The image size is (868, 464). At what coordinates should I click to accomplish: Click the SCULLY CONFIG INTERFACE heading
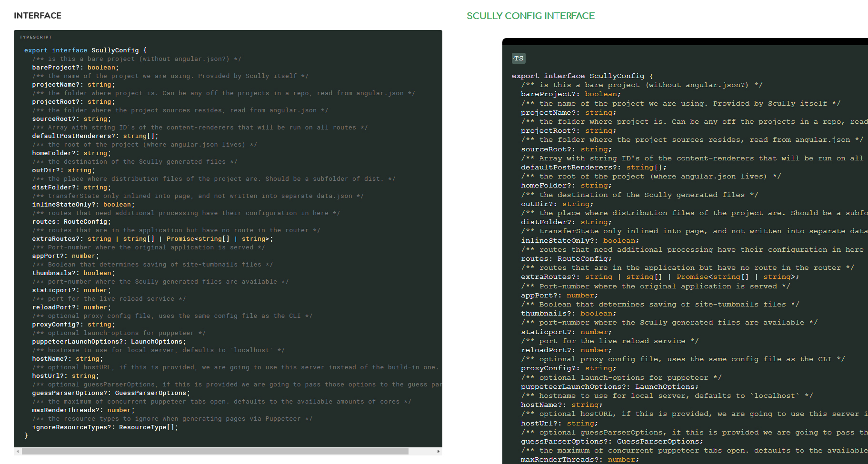(x=530, y=16)
